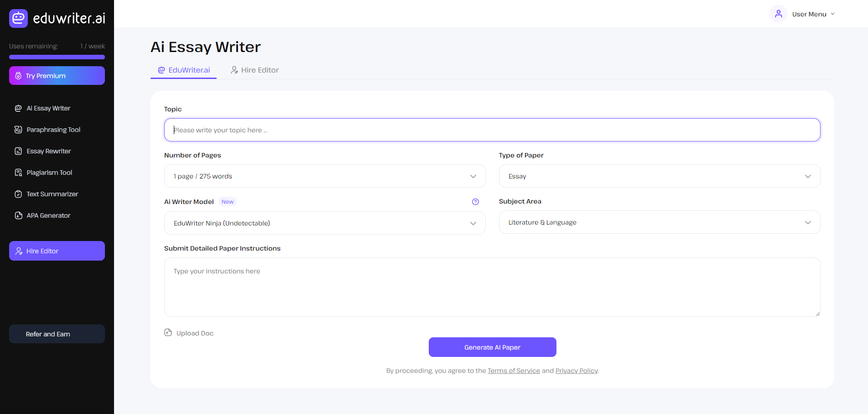Focus the Topic input field
This screenshot has width=868, height=414.
(492, 130)
